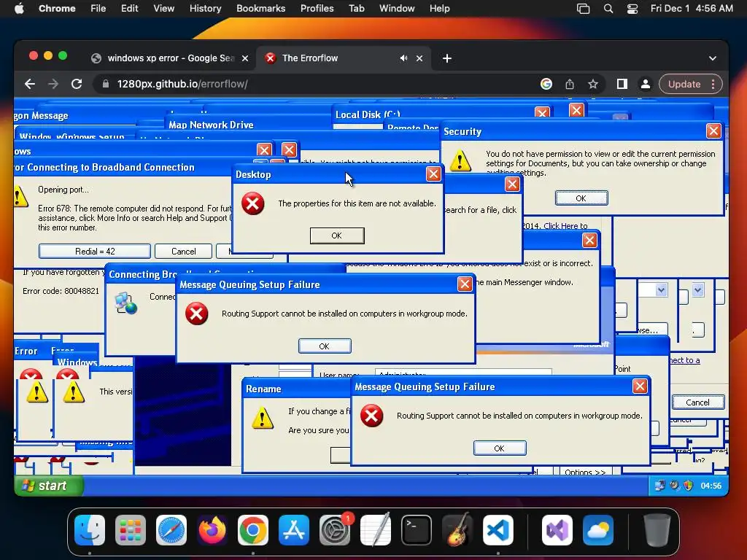The height and width of the screenshot is (560, 747).
Task: Open App Store from the dock
Action: click(294, 530)
